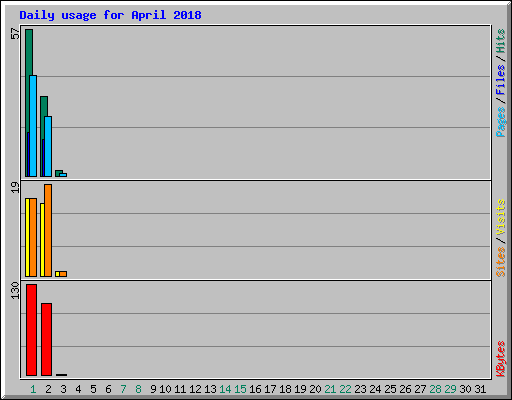Click the green day '22' axis label
This screenshot has width=512, height=400.
pos(345,389)
